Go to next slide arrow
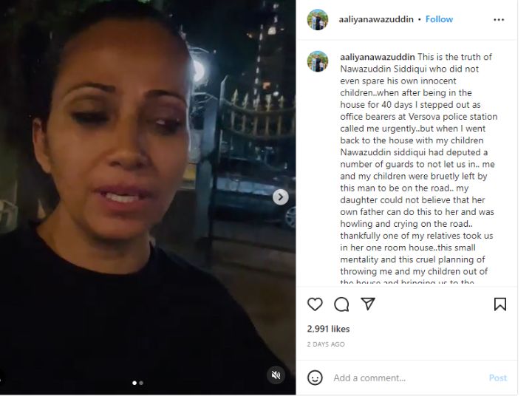This screenshot has width=532, height=399. pyautogui.click(x=281, y=197)
